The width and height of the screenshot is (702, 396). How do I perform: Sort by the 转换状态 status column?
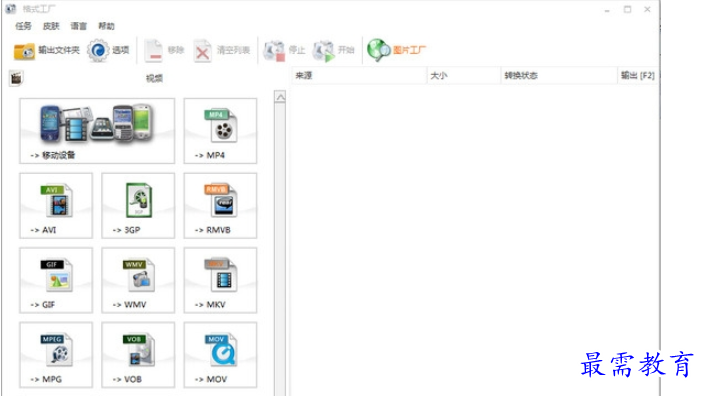pyautogui.click(x=559, y=75)
